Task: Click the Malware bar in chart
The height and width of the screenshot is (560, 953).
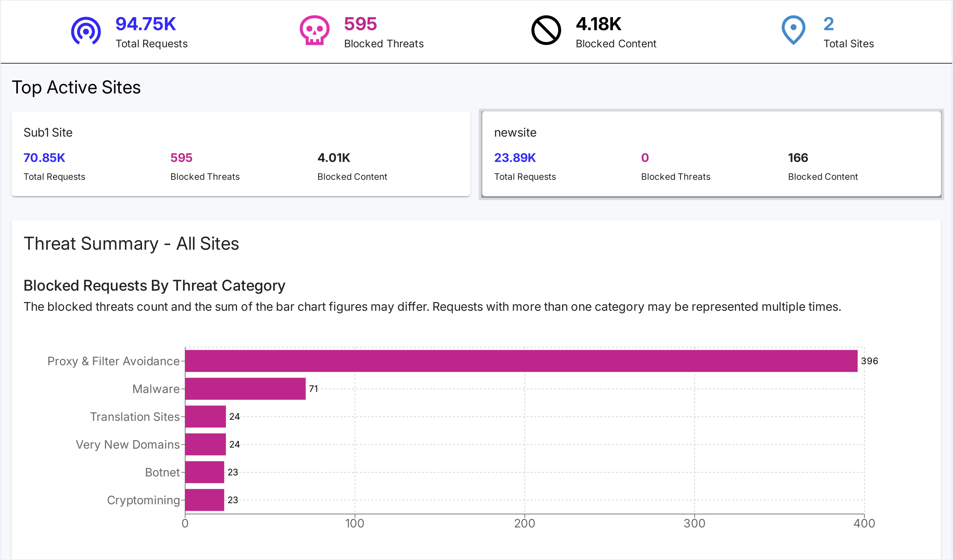Action: [x=245, y=389]
